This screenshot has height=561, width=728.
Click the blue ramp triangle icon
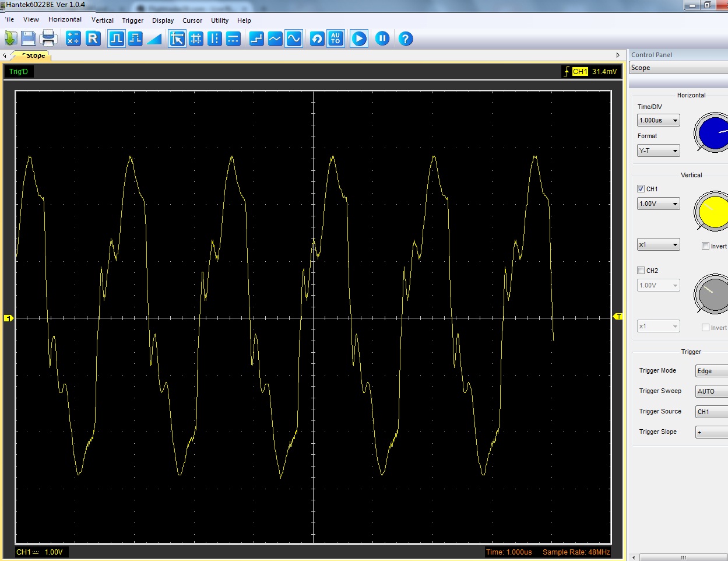154,38
